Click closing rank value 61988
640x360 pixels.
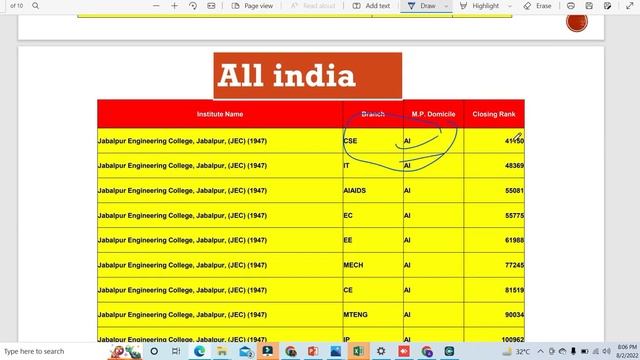[x=514, y=240]
